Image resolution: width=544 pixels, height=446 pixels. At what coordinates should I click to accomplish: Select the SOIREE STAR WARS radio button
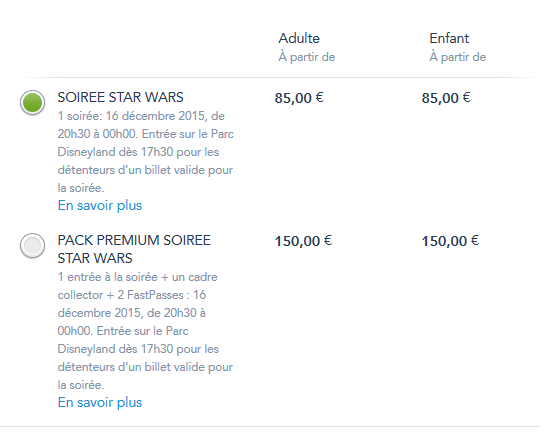[32, 102]
